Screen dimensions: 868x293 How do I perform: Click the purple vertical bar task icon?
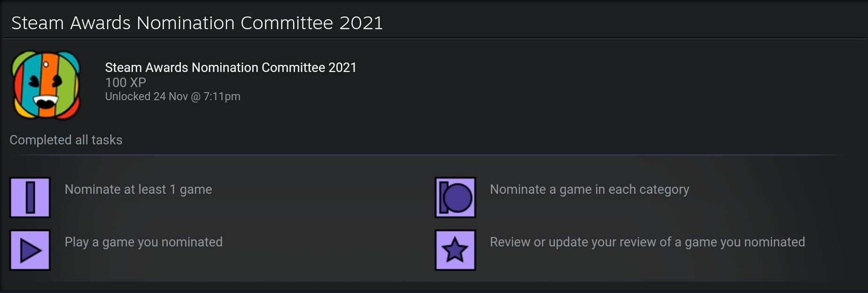pyautogui.click(x=30, y=198)
